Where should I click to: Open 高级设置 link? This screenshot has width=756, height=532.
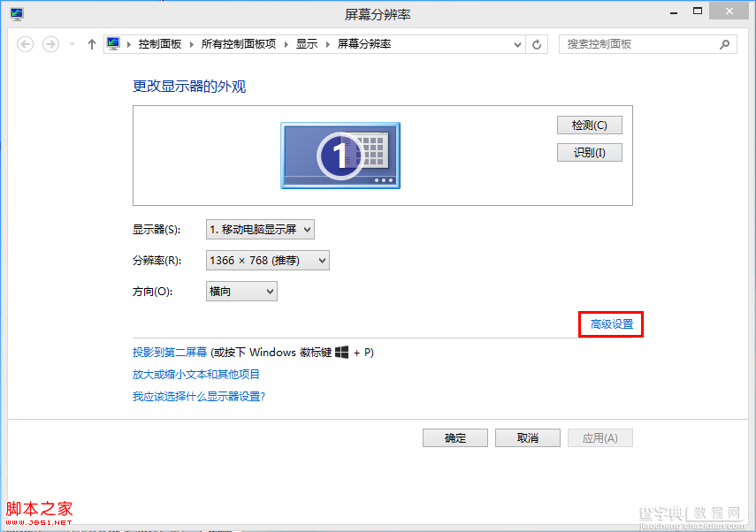coord(611,324)
